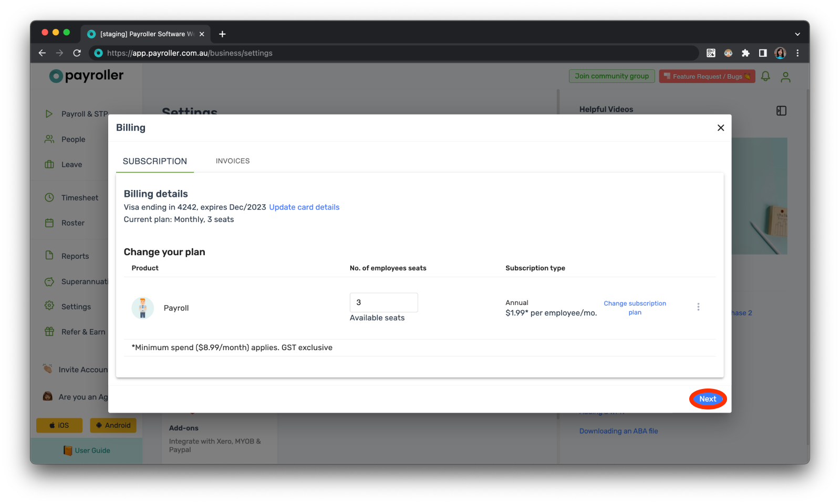Click the Refer & Earn gift icon
The height and width of the screenshot is (504, 840).
pyautogui.click(x=49, y=331)
